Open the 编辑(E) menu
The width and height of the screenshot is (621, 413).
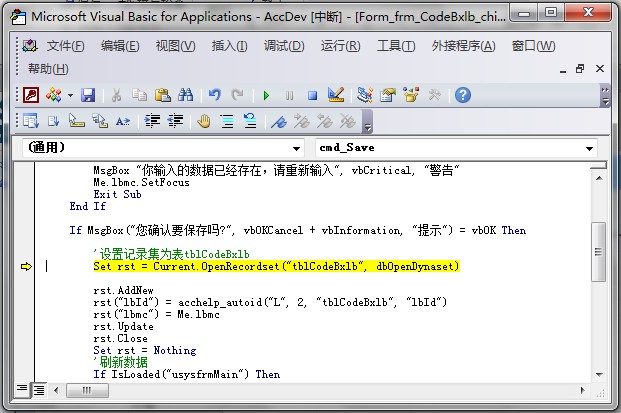click(120, 46)
